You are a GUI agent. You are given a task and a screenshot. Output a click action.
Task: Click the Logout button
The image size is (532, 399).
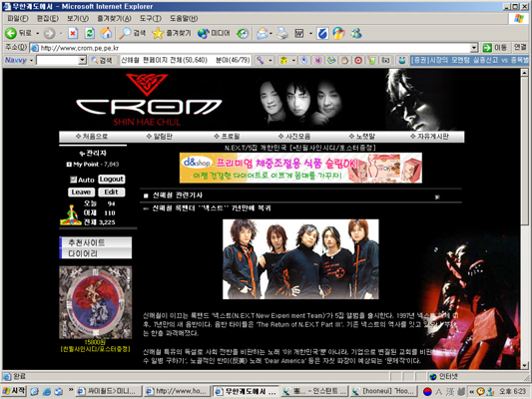(x=111, y=179)
